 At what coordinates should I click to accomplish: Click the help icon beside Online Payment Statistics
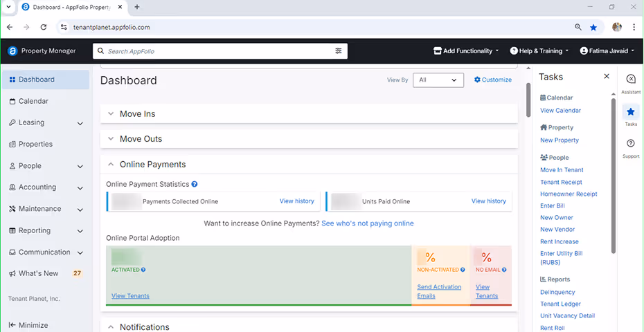click(195, 184)
